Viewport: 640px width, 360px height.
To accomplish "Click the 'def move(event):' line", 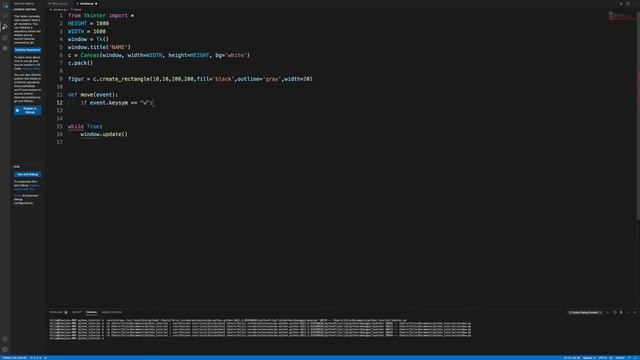I will click(x=93, y=95).
